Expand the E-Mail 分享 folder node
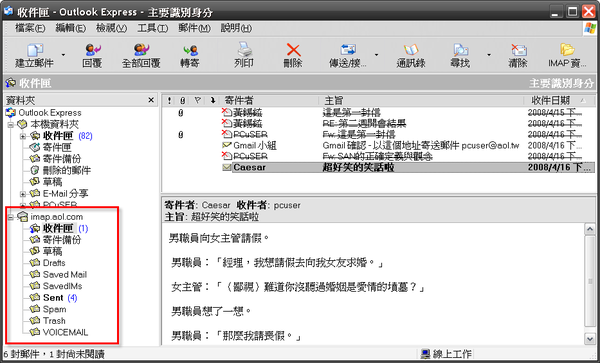The image size is (600, 363). pyautogui.click(x=23, y=194)
